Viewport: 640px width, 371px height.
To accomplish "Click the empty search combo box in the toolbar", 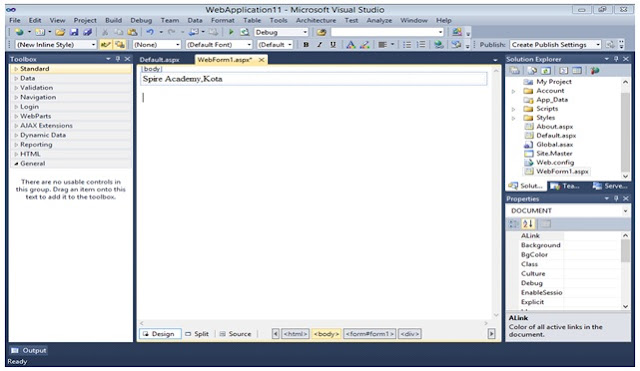I will (387, 32).
